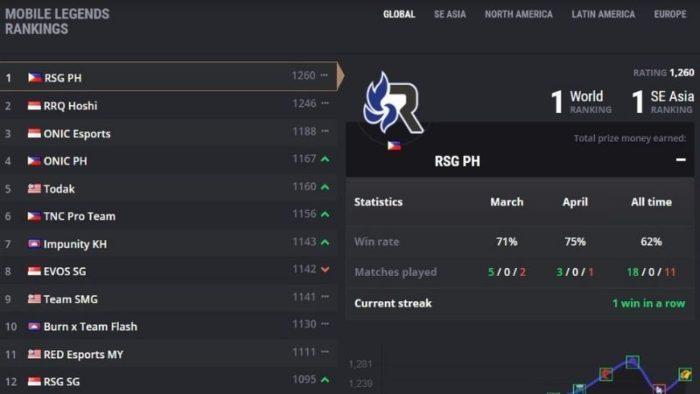The image size is (700, 394).
Task: Switch to the SE ASIA rankings tab
Action: point(450,14)
